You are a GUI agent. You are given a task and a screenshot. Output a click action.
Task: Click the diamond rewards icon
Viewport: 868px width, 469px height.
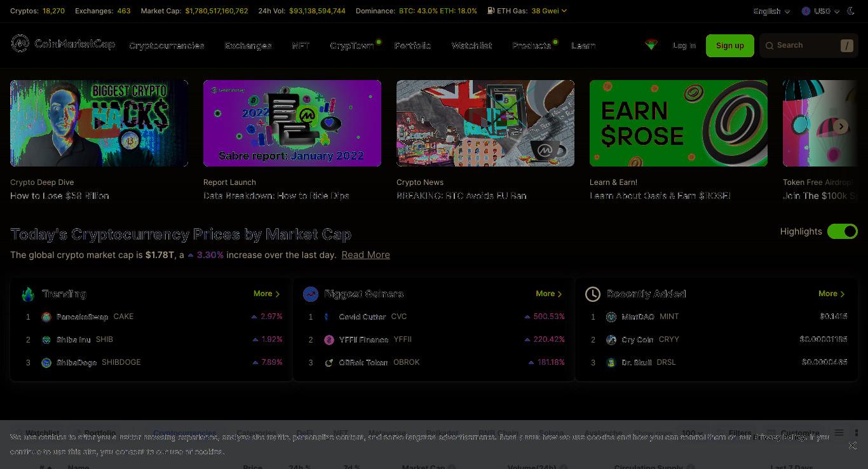click(x=651, y=44)
